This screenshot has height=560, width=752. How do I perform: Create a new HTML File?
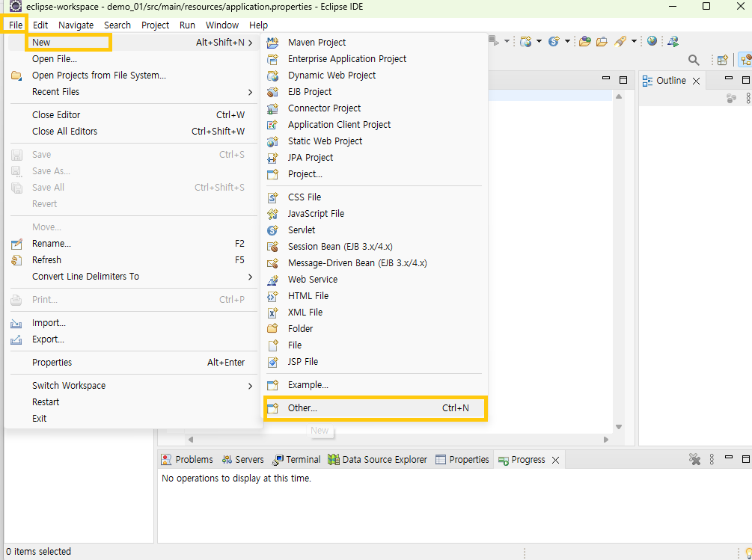(x=375, y=295)
